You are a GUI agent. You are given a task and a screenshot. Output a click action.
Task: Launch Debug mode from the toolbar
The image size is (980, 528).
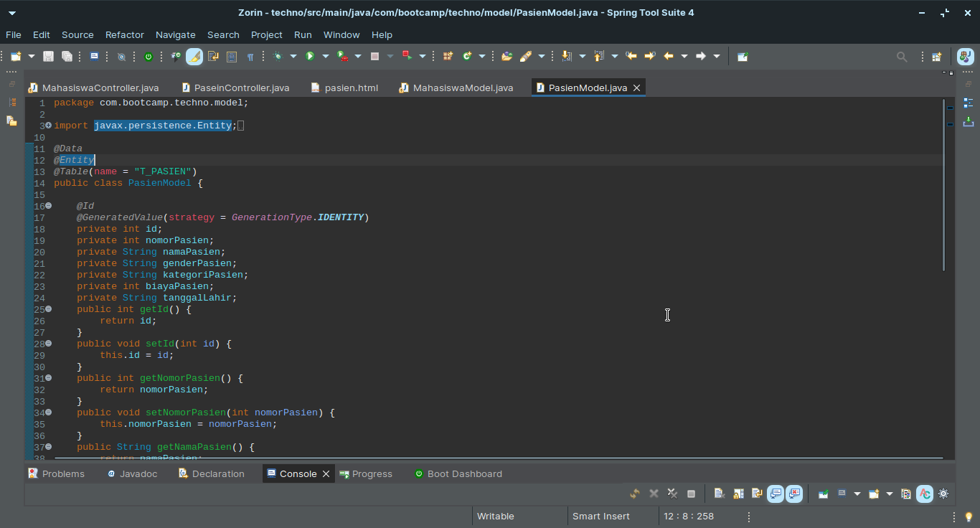[x=278, y=56]
